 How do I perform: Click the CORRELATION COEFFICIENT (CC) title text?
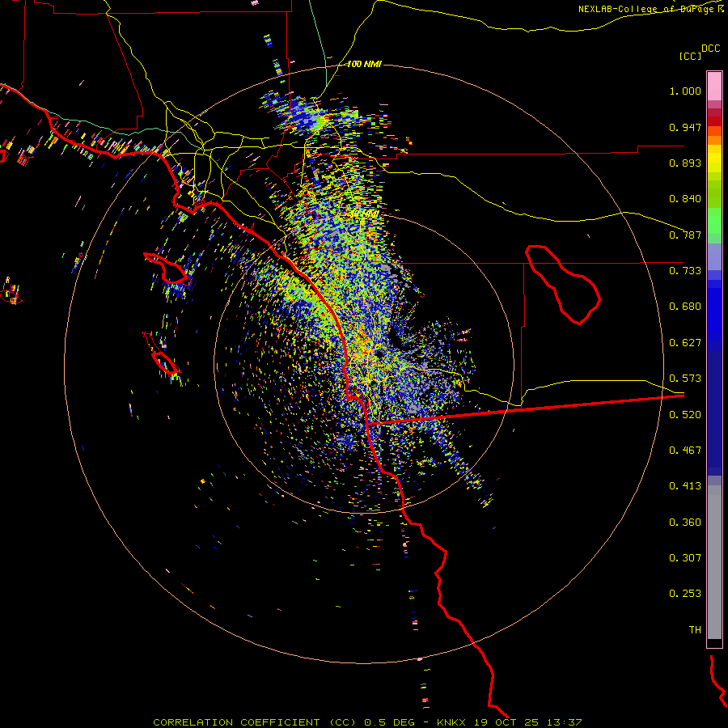pyautogui.click(x=255, y=722)
